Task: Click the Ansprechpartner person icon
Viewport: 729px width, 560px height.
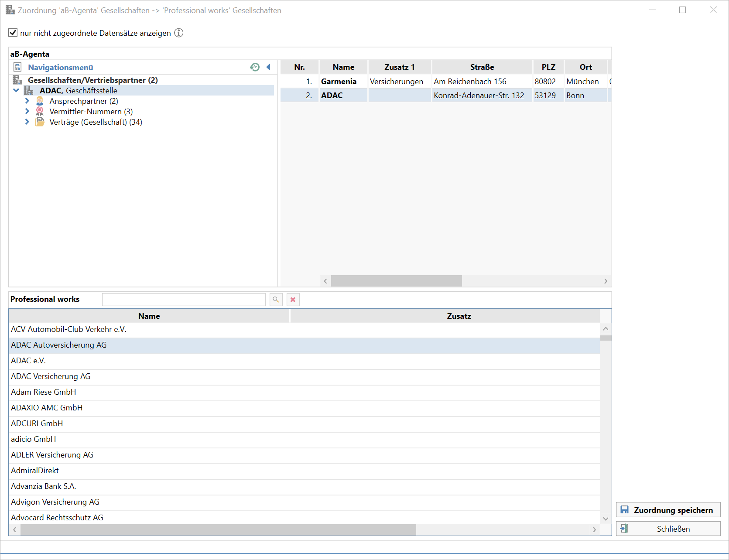Action: click(x=40, y=101)
